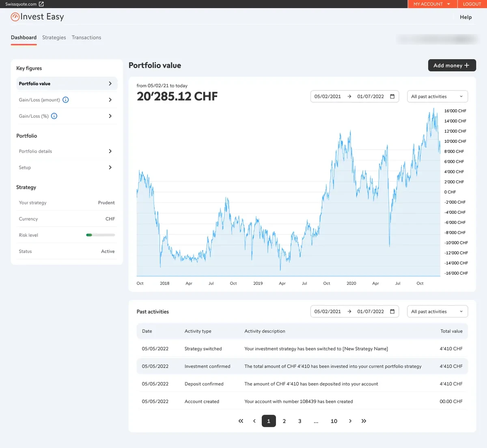Go to next page with right arrow
The image size is (487, 448).
pos(350,421)
